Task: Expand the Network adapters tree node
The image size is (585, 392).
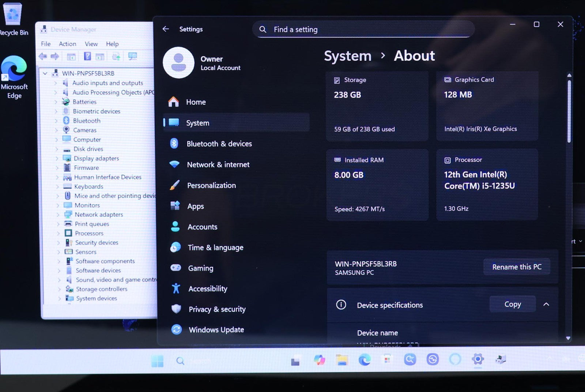Action: click(x=58, y=215)
